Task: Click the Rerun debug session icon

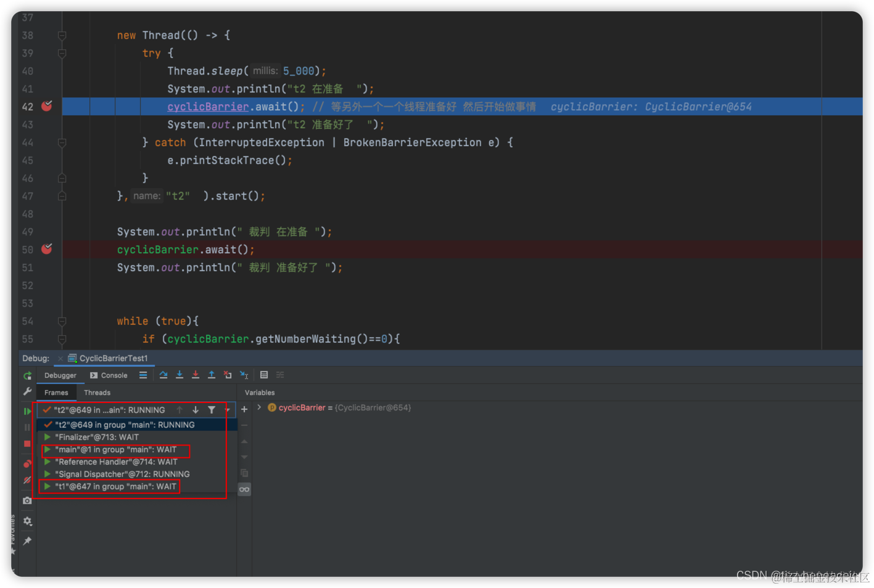Action: click(x=27, y=375)
